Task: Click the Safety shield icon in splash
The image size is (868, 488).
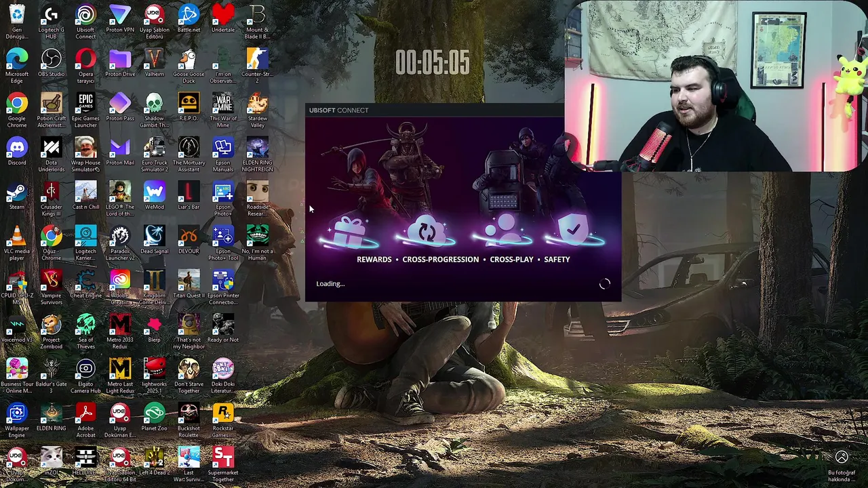Action: [574, 230]
